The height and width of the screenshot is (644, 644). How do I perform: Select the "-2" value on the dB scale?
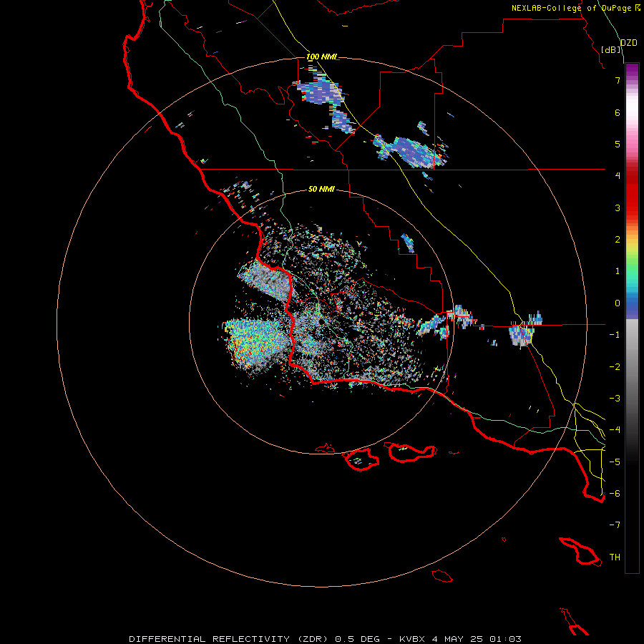pos(615,367)
